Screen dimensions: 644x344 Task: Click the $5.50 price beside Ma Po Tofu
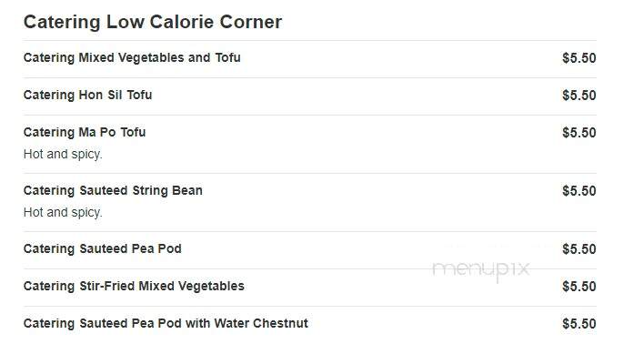click(x=579, y=133)
